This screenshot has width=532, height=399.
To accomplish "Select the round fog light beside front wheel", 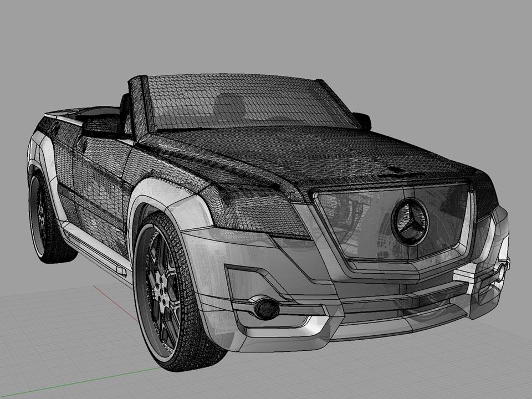I will point(267,309).
